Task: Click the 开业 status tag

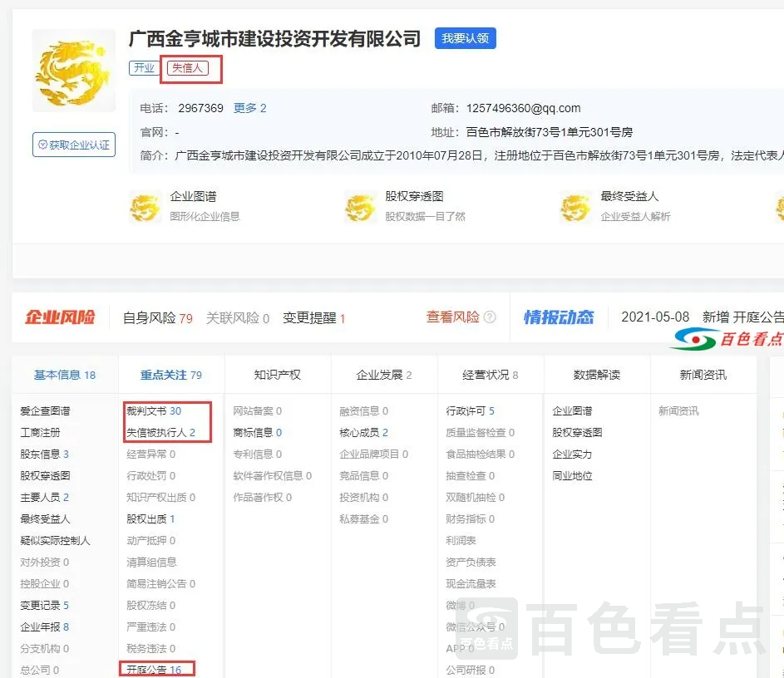Action: tap(144, 68)
